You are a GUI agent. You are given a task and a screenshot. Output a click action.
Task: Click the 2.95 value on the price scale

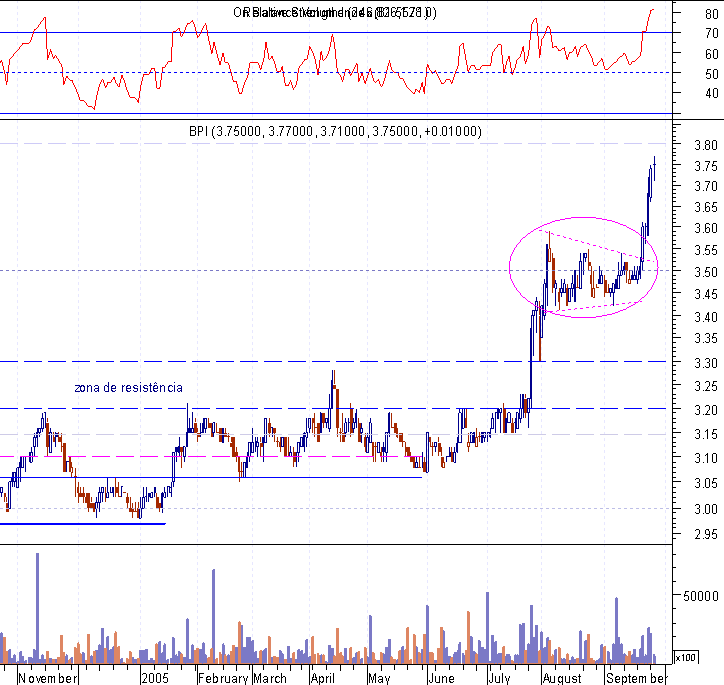coord(706,535)
